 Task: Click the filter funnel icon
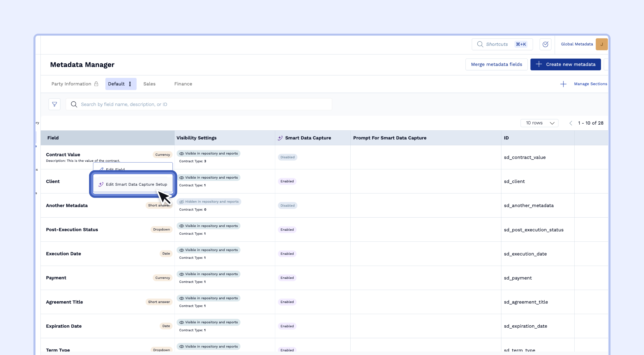click(54, 104)
